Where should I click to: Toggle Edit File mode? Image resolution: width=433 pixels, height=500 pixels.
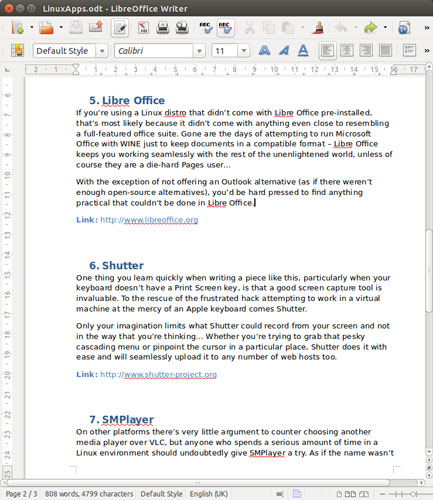[x=120, y=28]
